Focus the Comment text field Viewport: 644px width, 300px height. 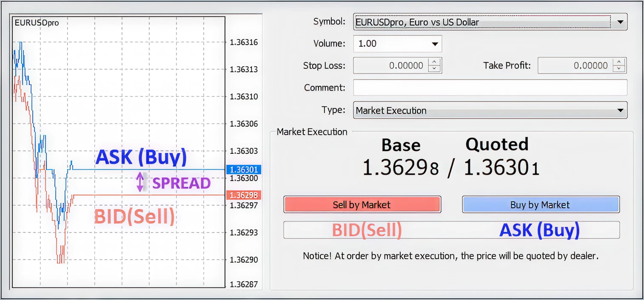point(490,88)
